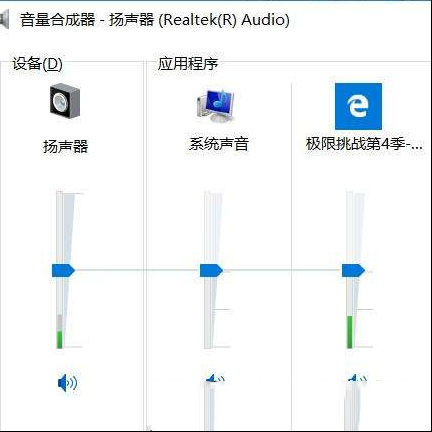
Task: Click the green level meter under 扬声器
Action: [60, 340]
